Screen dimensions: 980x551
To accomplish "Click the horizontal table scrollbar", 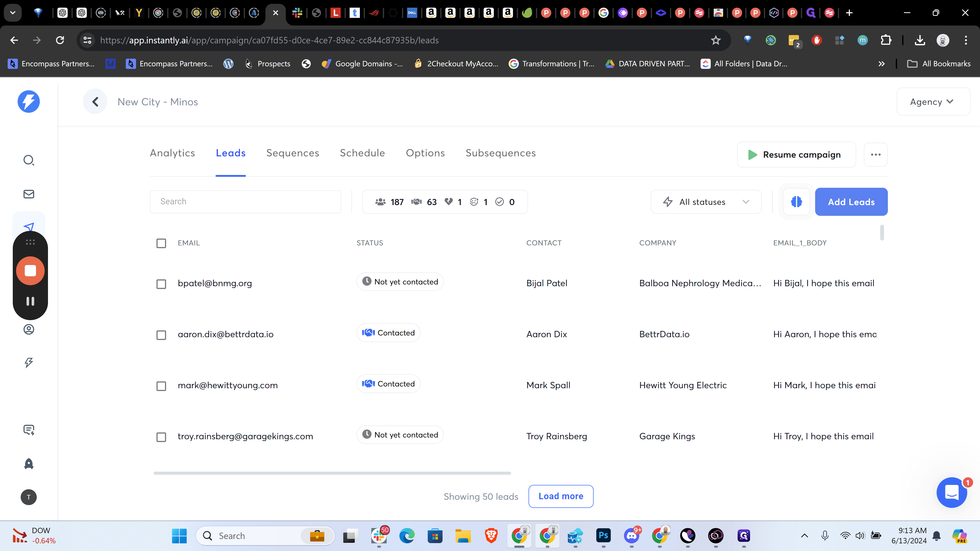I will pyautogui.click(x=332, y=473).
